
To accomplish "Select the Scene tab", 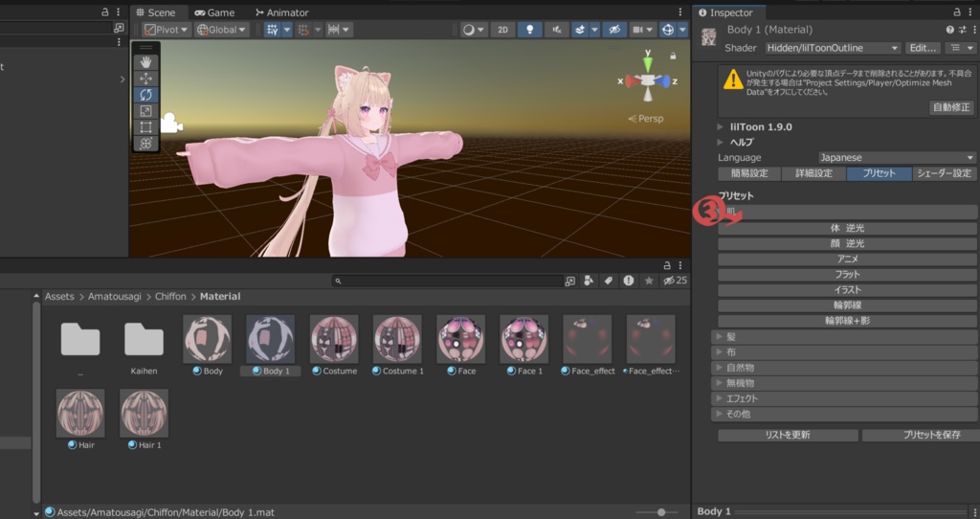I will pyautogui.click(x=156, y=12).
